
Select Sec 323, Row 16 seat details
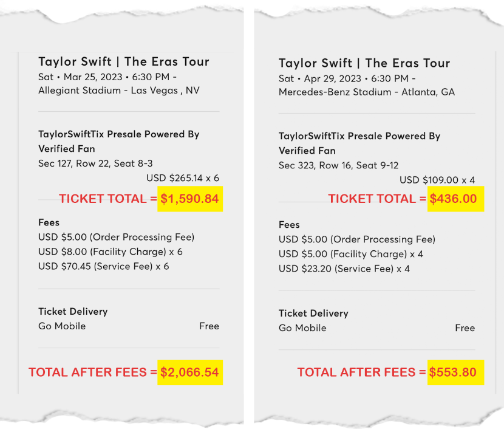coord(338,165)
